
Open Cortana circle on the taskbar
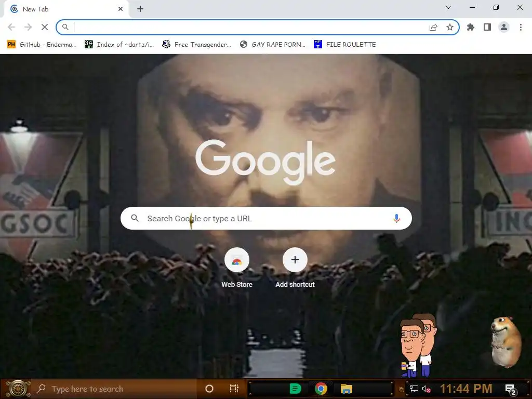tap(209, 389)
